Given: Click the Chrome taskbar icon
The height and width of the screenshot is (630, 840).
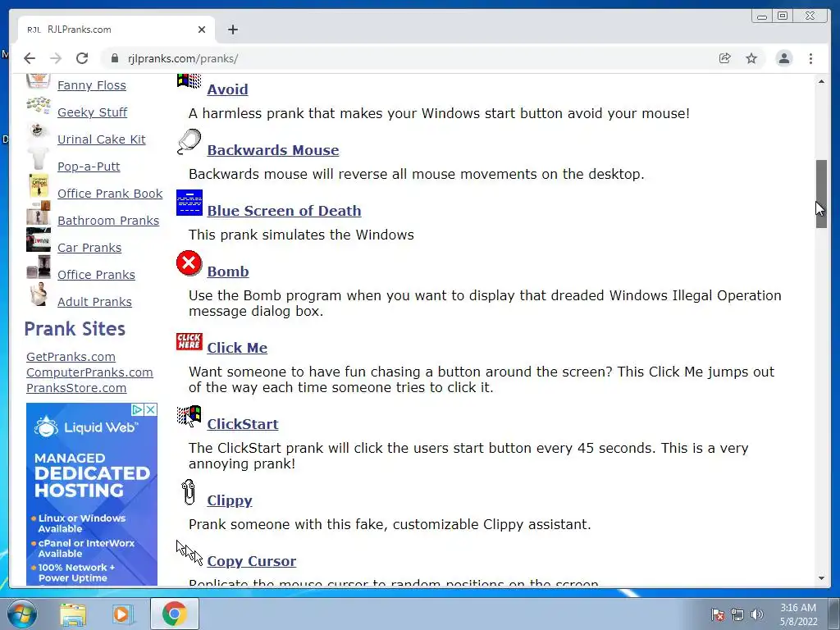Looking at the screenshot, I should (x=175, y=614).
